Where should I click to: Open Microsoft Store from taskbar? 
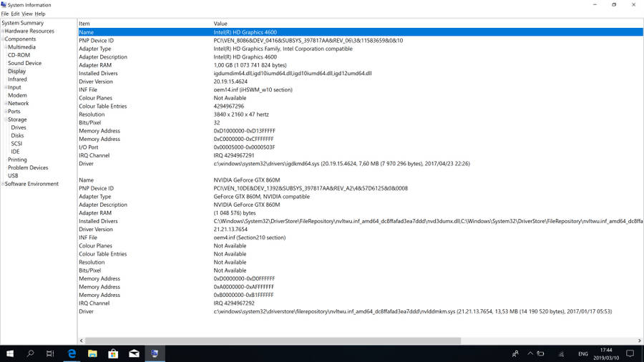(113, 353)
